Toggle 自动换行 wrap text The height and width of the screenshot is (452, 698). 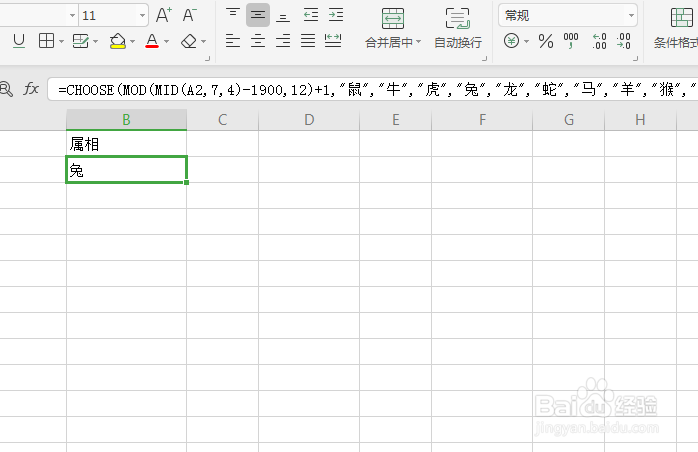[458, 28]
